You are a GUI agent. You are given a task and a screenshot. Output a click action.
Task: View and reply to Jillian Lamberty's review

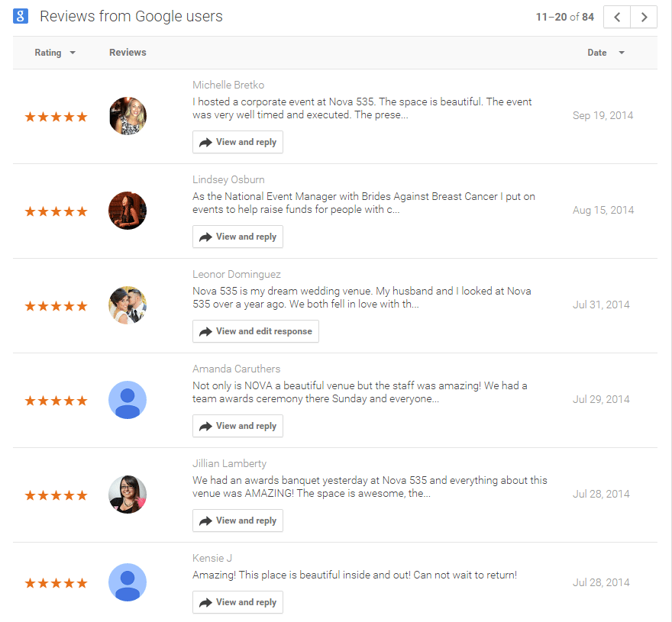(237, 520)
